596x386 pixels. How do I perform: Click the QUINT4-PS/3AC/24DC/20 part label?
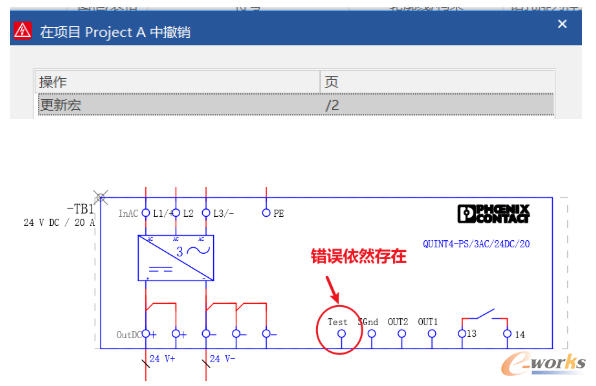[x=476, y=244]
